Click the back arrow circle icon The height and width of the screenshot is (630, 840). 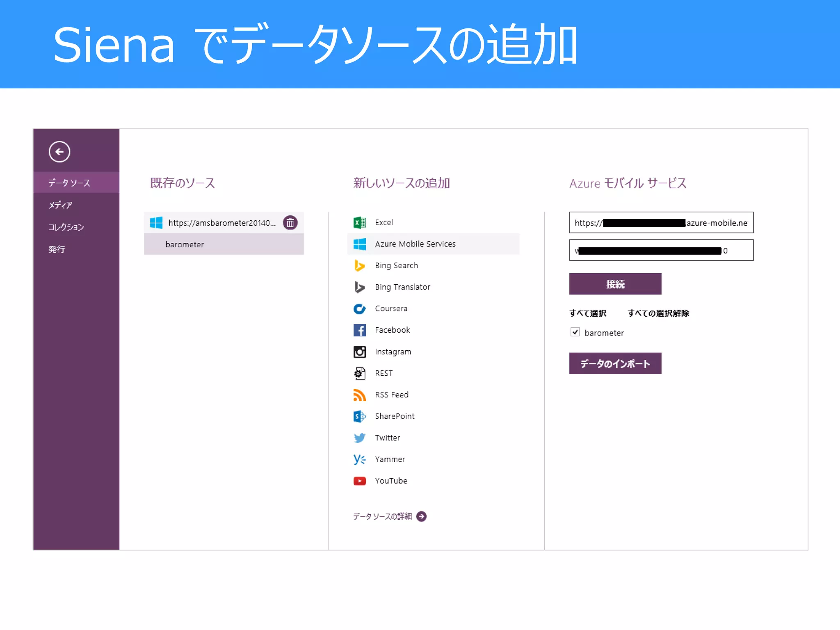click(x=59, y=152)
